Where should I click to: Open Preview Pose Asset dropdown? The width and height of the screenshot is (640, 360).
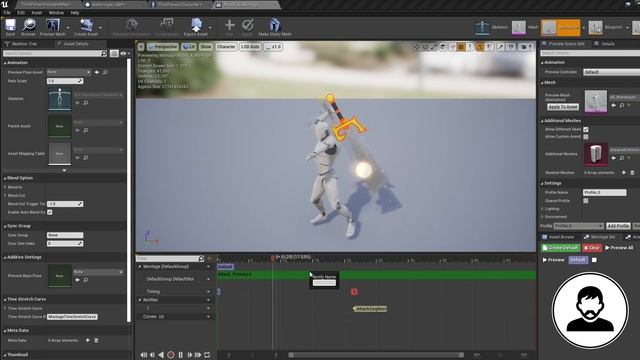pyautogui.click(x=69, y=72)
